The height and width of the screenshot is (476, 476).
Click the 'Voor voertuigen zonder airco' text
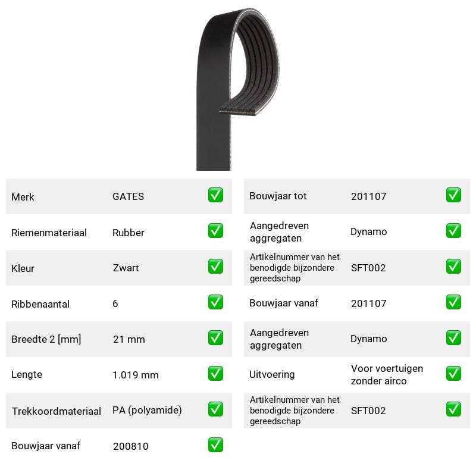(387, 375)
